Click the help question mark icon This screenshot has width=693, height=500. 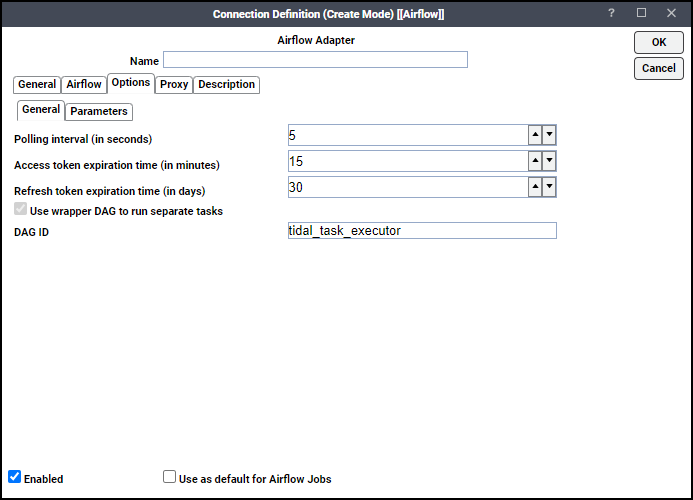(611, 13)
